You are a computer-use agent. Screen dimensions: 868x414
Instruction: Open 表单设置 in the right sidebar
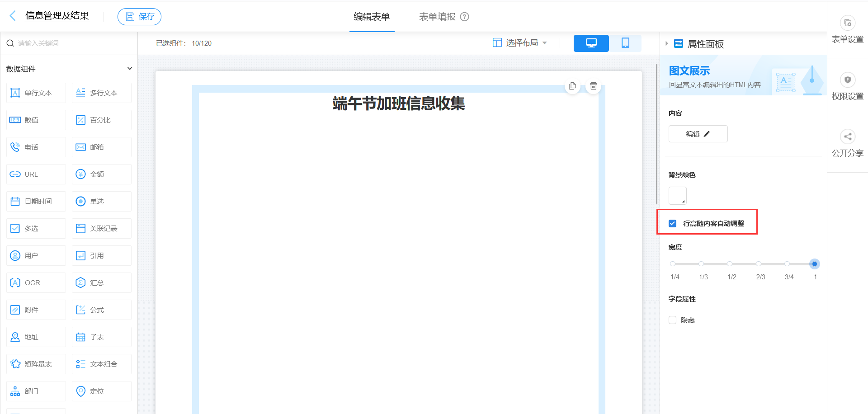tap(847, 29)
